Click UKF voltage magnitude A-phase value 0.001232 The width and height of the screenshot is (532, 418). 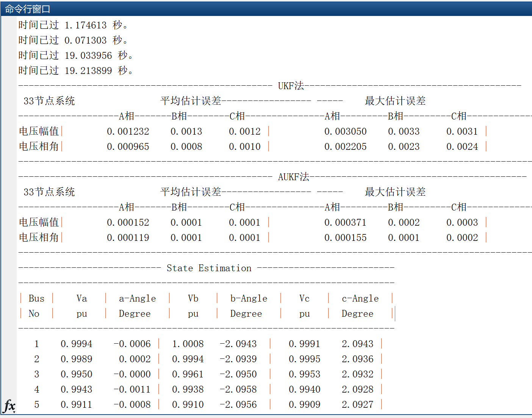click(x=128, y=132)
